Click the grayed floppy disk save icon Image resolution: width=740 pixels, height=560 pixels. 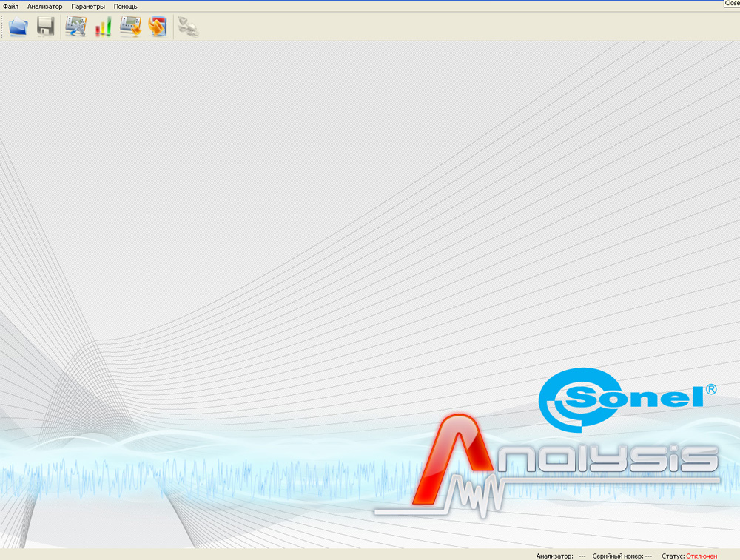point(46,27)
